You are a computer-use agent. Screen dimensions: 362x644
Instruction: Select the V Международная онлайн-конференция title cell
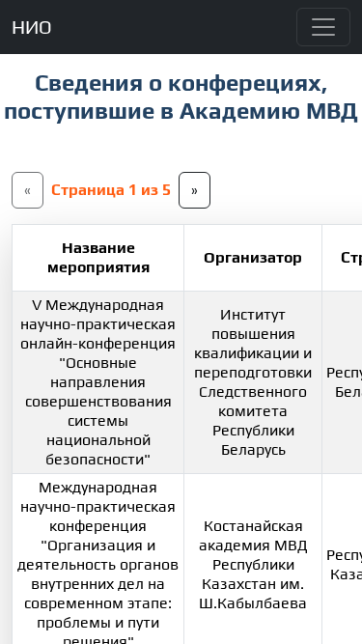pyautogui.click(x=98, y=382)
